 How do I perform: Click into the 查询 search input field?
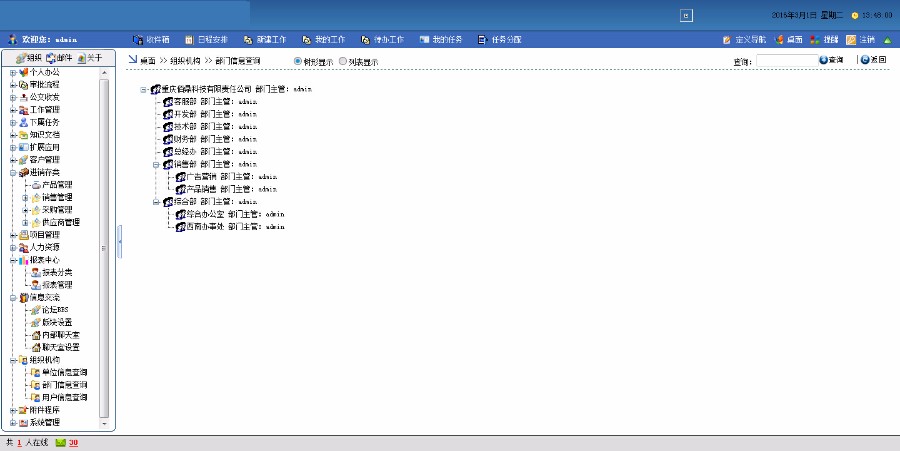point(787,60)
